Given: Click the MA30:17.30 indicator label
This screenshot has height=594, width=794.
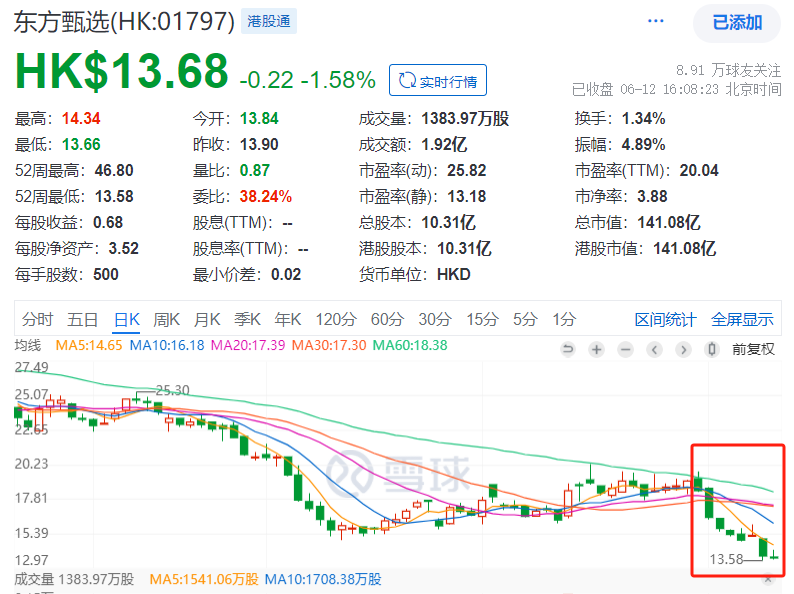Looking at the screenshot, I should coord(329,345).
